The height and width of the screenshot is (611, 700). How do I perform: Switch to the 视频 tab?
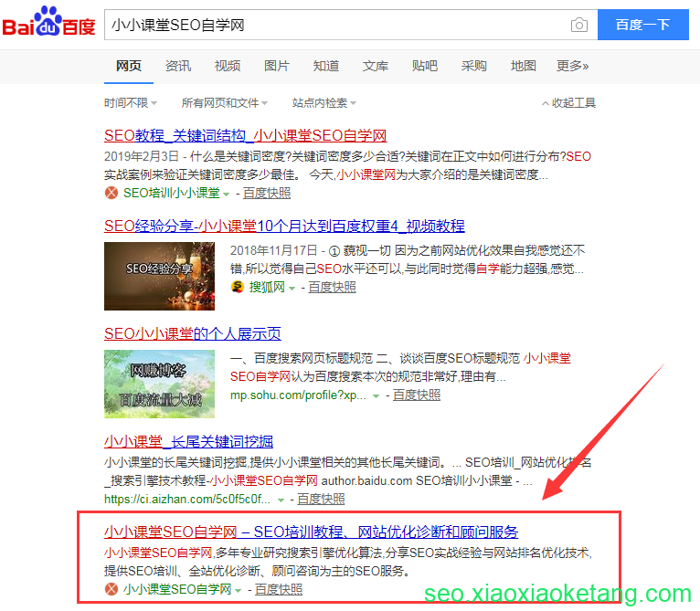228,66
